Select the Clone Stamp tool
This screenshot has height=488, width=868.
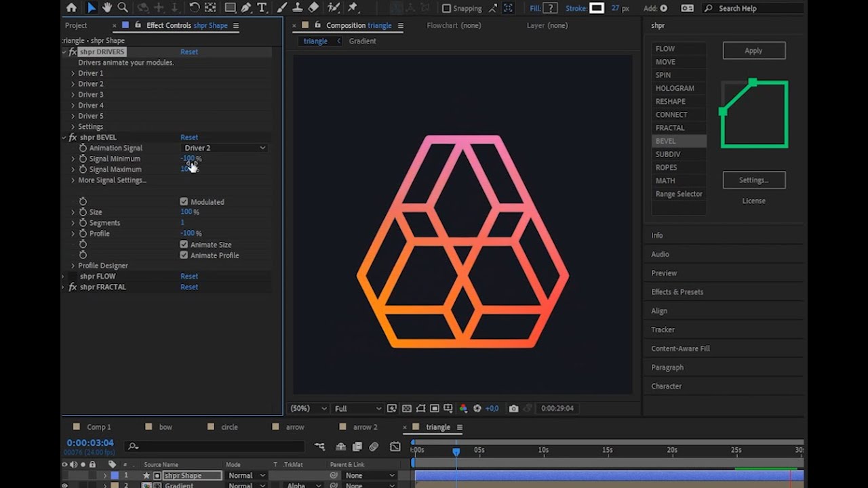(297, 8)
